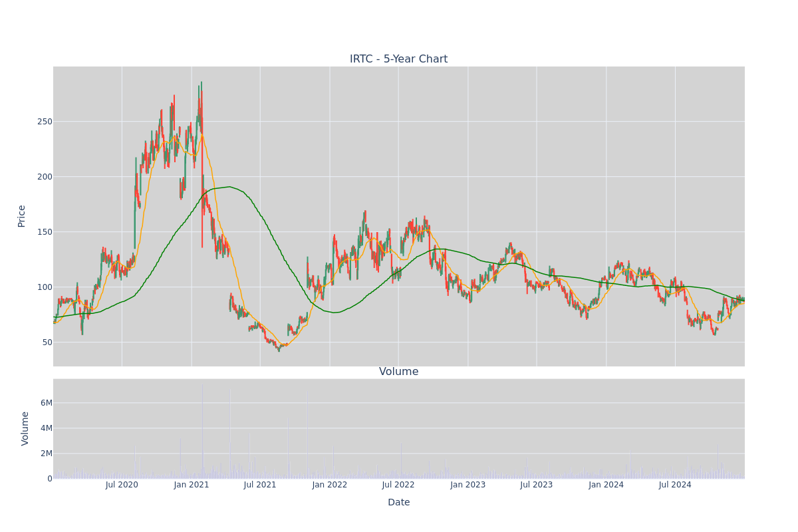Screen dimensions: 798x532
Task: Click the tallest volume bar near Jan 2021
Action: [202, 431]
